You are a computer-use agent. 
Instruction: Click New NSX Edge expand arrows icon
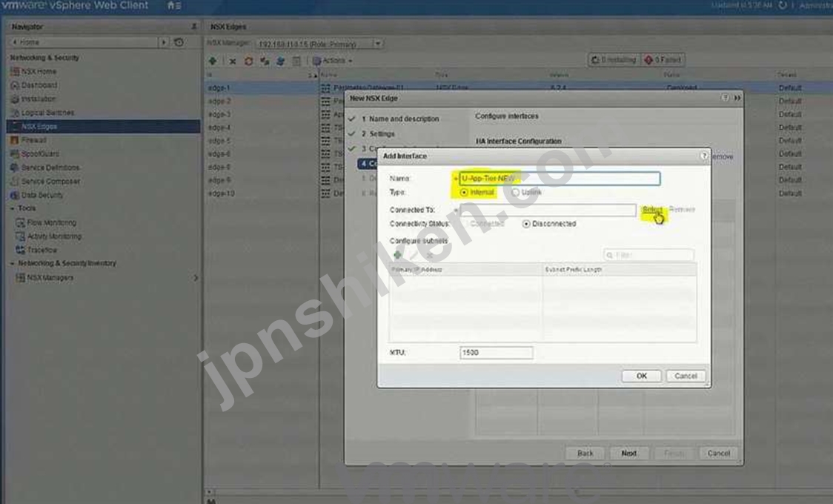737,98
